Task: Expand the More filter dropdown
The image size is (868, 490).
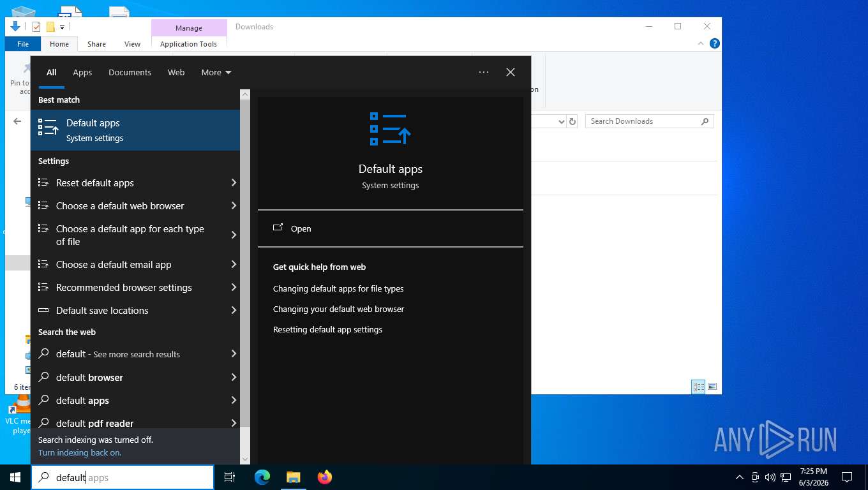Action: 216,72
